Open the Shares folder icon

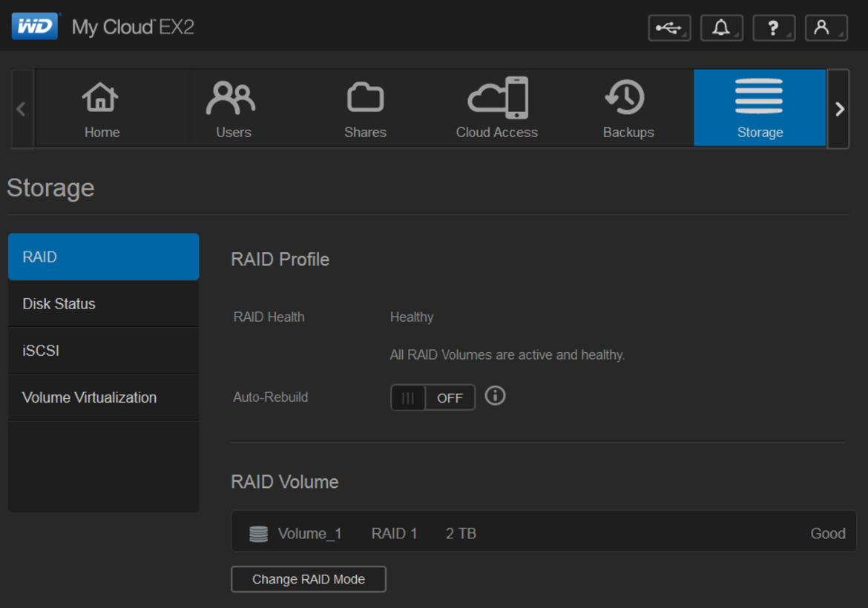[x=365, y=97]
